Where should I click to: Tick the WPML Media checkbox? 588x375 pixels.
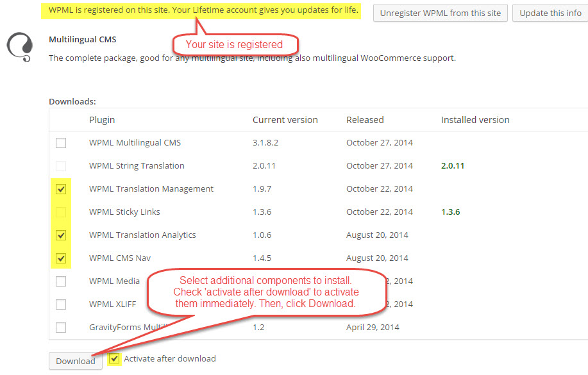click(61, 281)
